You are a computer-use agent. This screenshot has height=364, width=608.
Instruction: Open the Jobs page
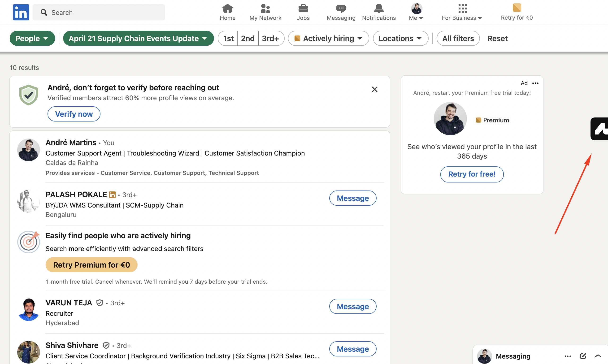tap(303, 12)
